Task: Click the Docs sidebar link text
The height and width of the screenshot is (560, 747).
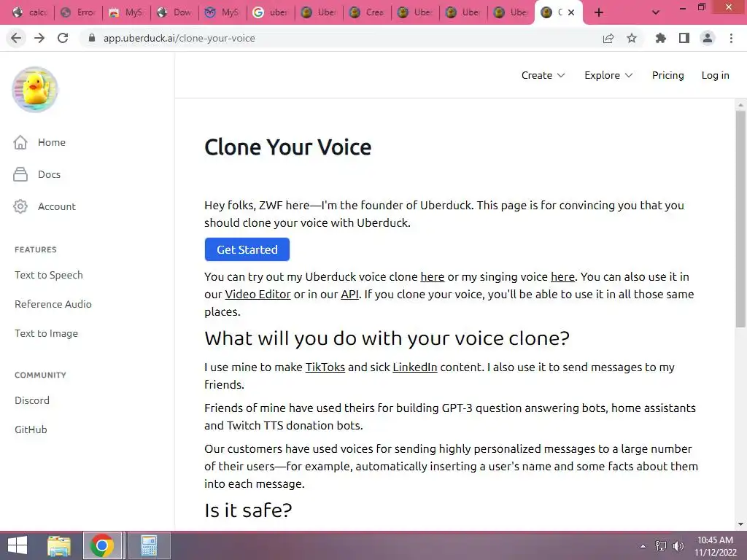Action: pyautogui.click(x=49, y=174)
